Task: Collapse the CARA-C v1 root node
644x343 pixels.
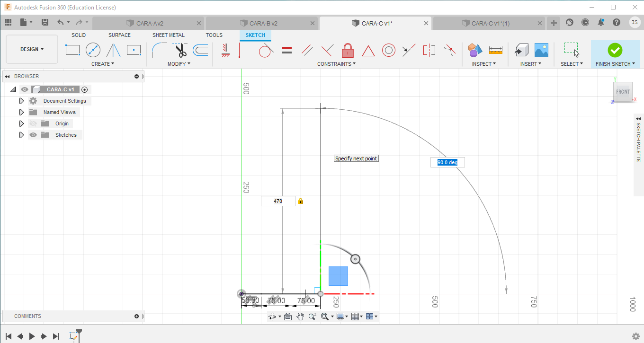Action: click(13, 89)
